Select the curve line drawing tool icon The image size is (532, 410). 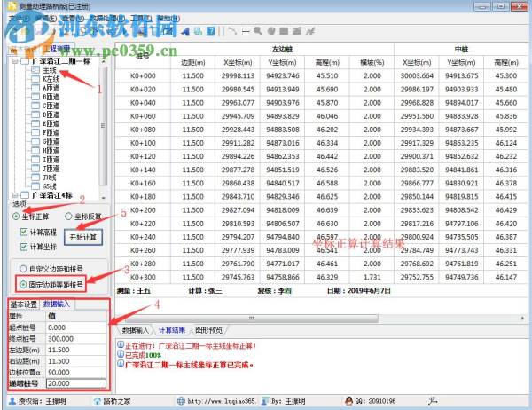click(232, 32)
